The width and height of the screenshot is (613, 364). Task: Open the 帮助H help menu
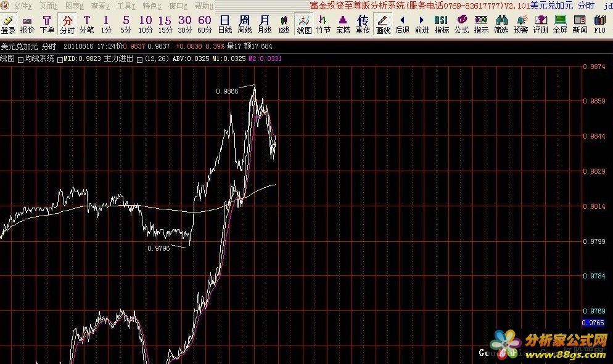pos(204,6)
